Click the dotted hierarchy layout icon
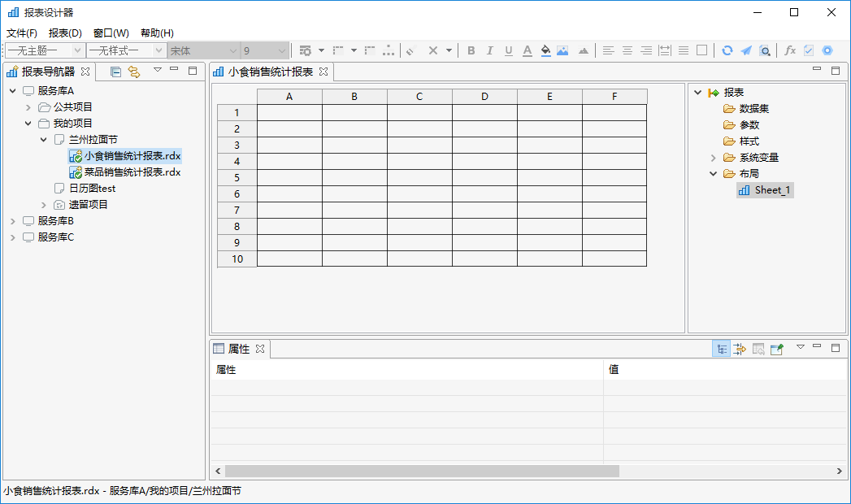The width and height of the screenshot is (851, 504). (389, 50)
